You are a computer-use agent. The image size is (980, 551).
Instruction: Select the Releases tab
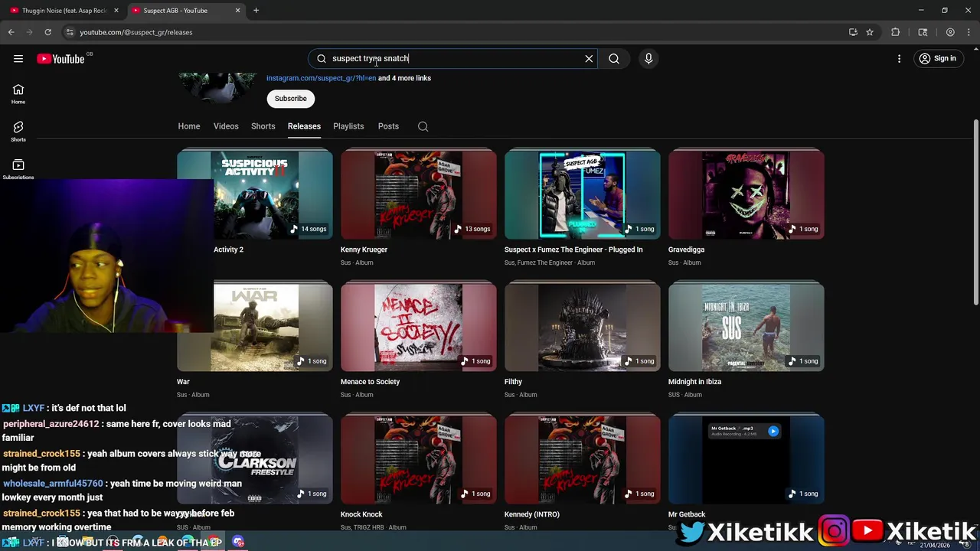[x=304, y=126]
